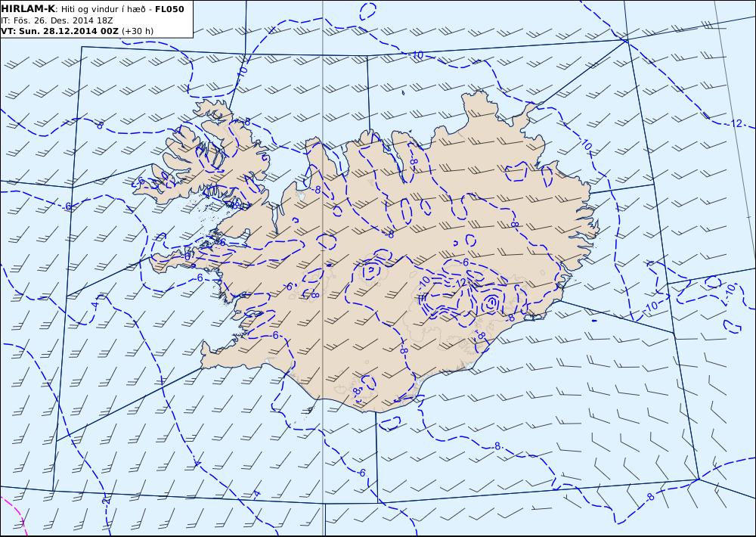The image size is (756, 537).
Task: Click the '(+30 h)' forecast offset text
Action: coord(138,31)
